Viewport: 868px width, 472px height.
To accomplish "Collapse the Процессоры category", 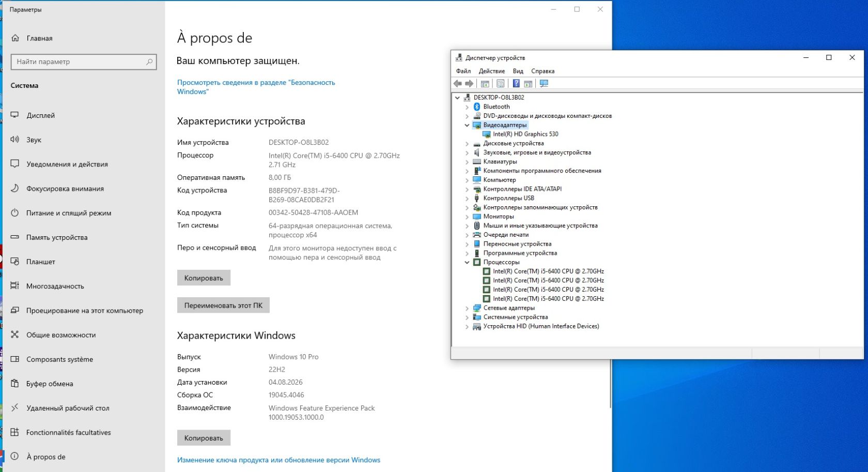I will (x=467, y=263).
